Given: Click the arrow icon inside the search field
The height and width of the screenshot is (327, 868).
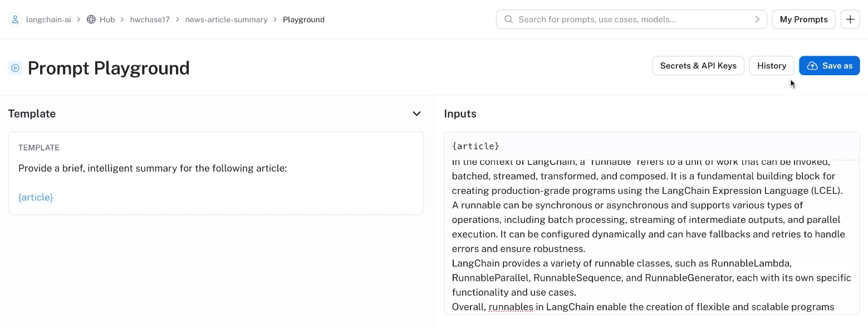Looking at the screenshot, I should (x=757, y=19).
